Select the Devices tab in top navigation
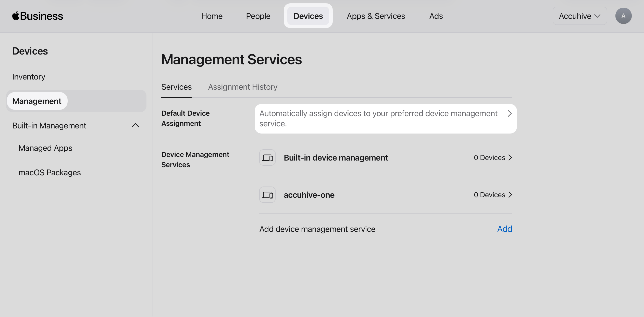Screen dimensions: 644x317 (308, 16)
